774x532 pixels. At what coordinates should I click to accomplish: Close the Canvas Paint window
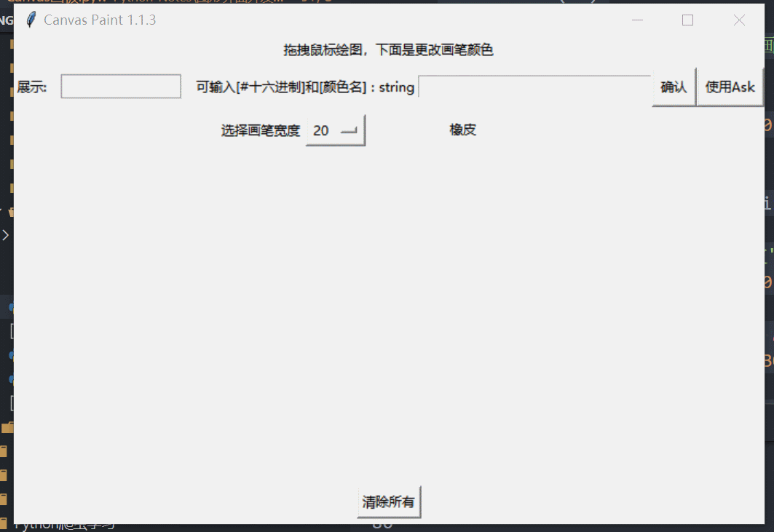click(739, 20)
